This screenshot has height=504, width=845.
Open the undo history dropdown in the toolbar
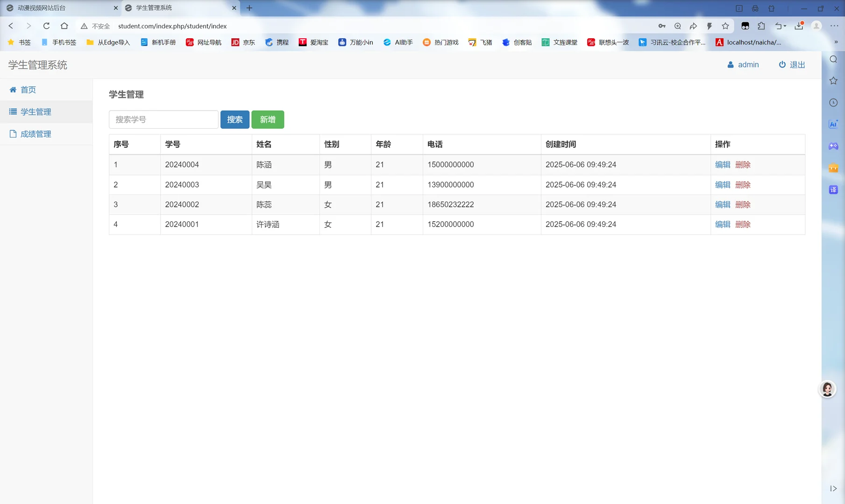click(779, 26)
